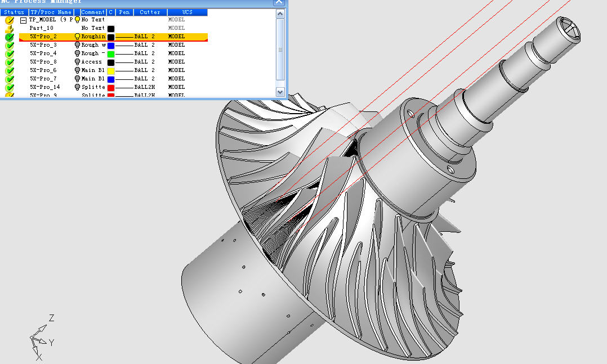Click MODEL UCS cell for 5X-Pro_7
Screen dimensions: 607x364
tap(177, 79)
